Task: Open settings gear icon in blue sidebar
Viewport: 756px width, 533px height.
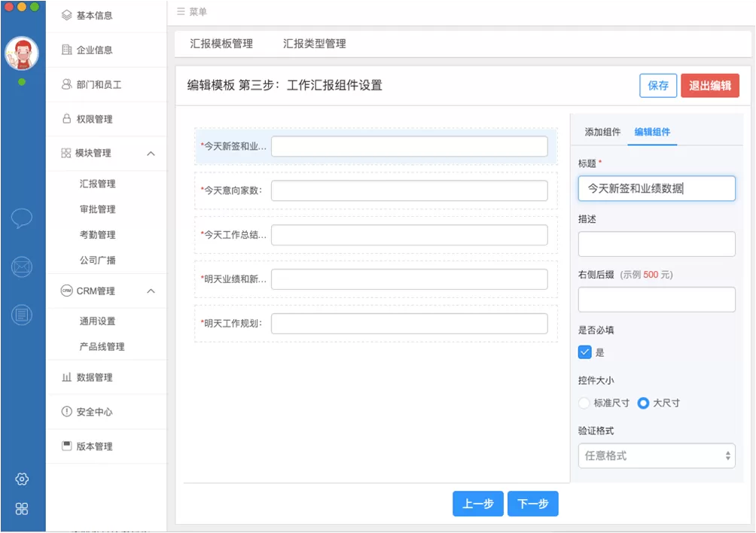Action: [22, 479]
